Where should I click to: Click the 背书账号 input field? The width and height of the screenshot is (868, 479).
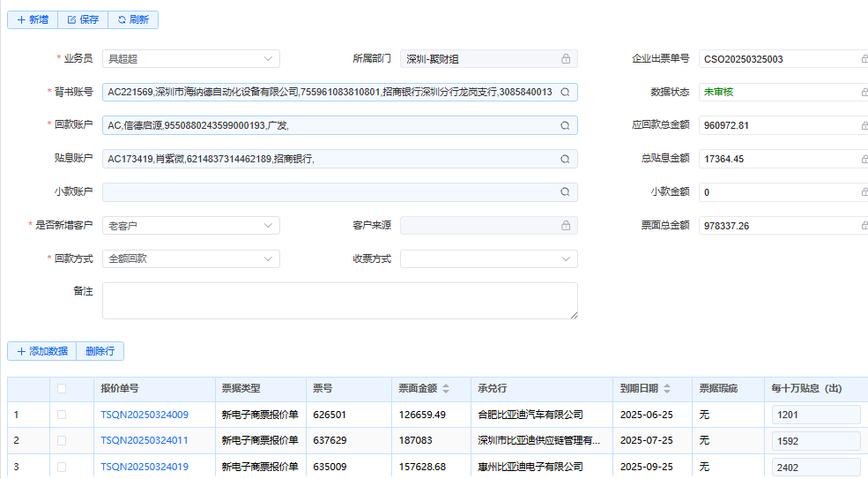[x=340, y=92]
